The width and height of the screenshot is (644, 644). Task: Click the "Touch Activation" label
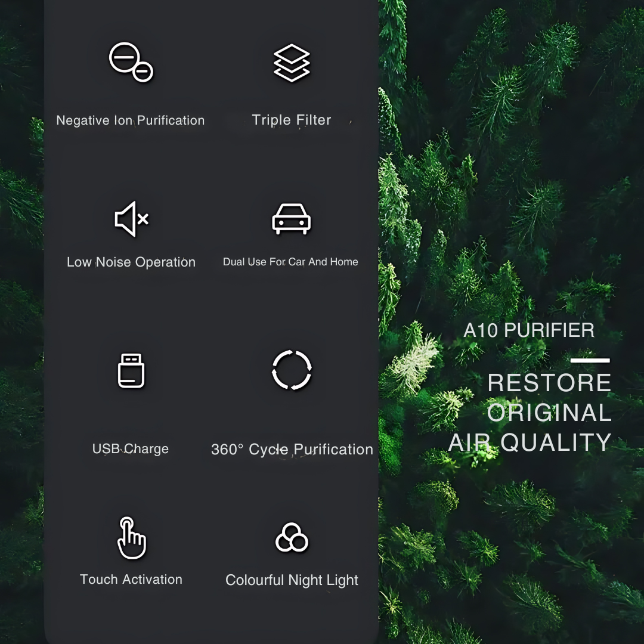(x=131, y=580)
